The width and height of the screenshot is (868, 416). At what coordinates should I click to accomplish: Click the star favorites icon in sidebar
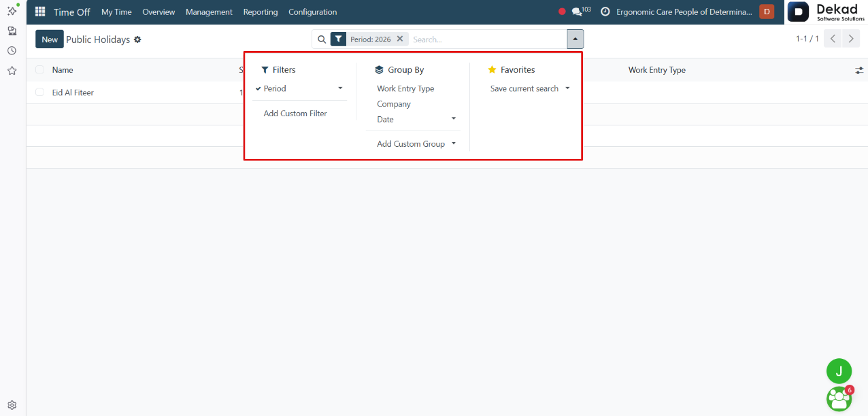point(12,70)
